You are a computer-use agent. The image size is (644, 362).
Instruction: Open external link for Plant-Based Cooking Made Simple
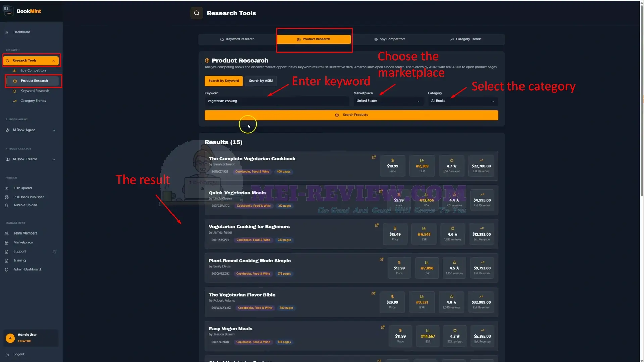point(382,259)
